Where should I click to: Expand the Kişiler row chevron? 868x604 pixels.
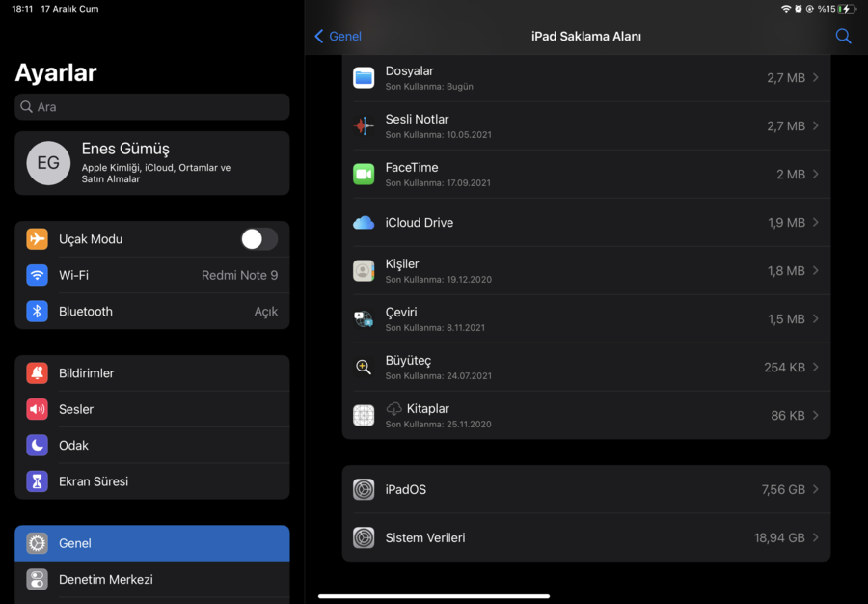816,270
